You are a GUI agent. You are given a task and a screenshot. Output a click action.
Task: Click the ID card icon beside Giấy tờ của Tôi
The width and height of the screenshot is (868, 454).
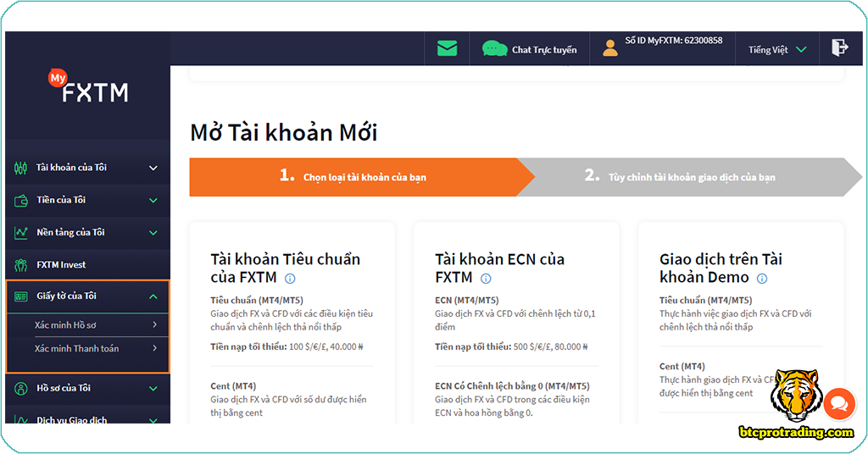(x=21, y=296)
